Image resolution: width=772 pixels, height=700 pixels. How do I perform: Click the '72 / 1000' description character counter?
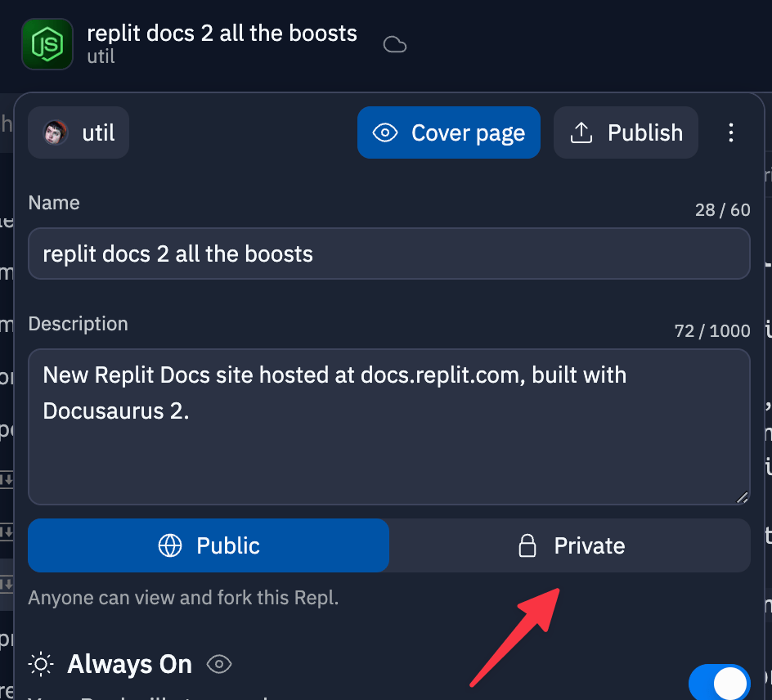click(712, 331)
